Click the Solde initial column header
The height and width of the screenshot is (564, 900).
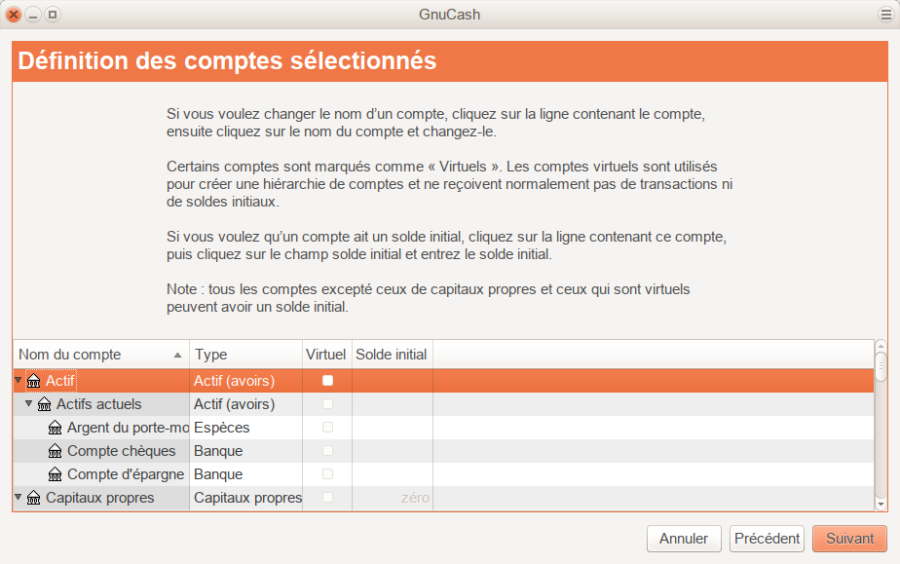coord(391,355)
